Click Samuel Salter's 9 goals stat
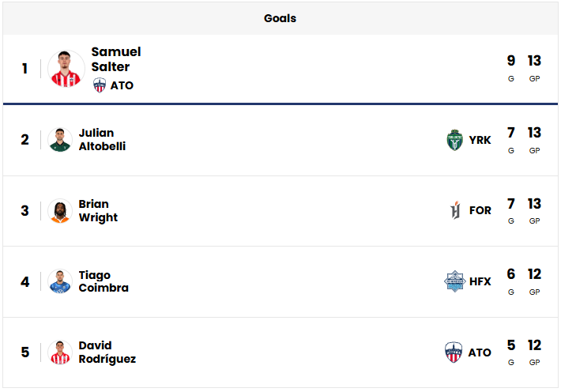Viewport: 561px width, 392px height. click(x=510, y=62)
